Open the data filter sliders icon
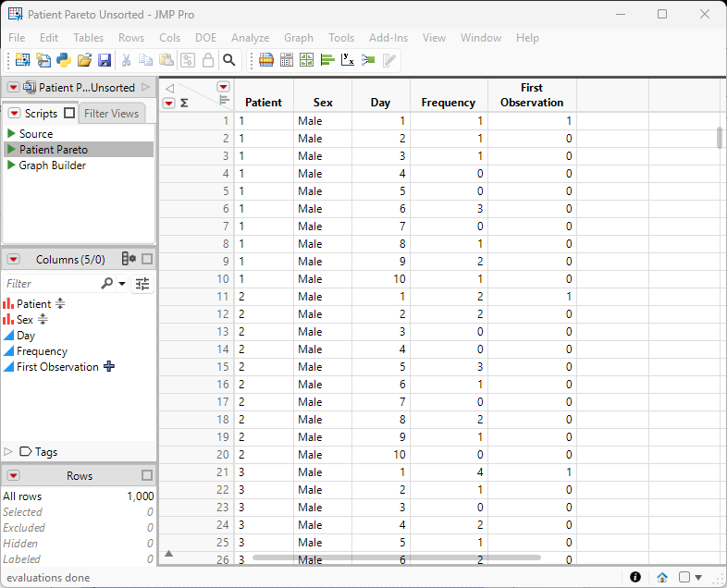Image resolution: width=727 pixels, height=588 pixels. (x=188, y=60)
